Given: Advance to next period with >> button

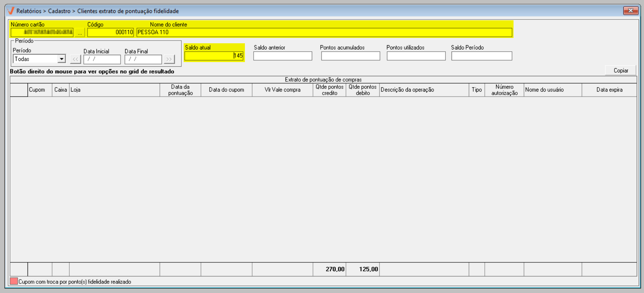Looking at the screenshot, I should 169,59.
